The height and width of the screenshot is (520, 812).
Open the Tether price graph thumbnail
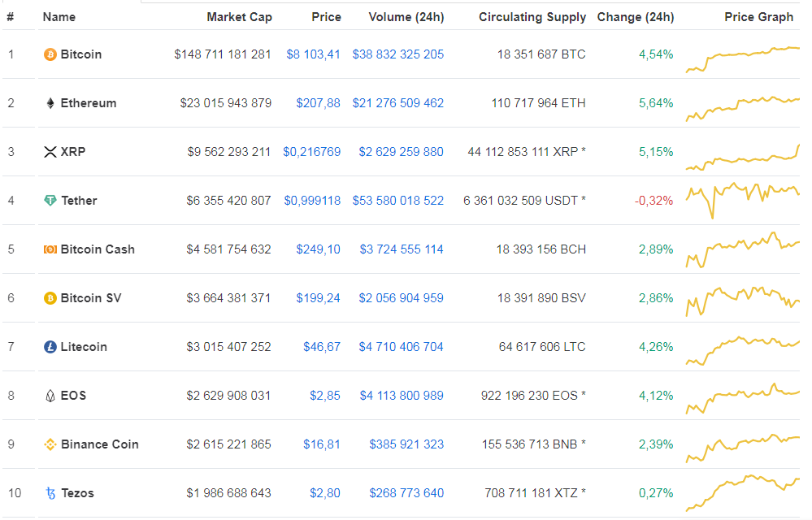coord(743,200)
